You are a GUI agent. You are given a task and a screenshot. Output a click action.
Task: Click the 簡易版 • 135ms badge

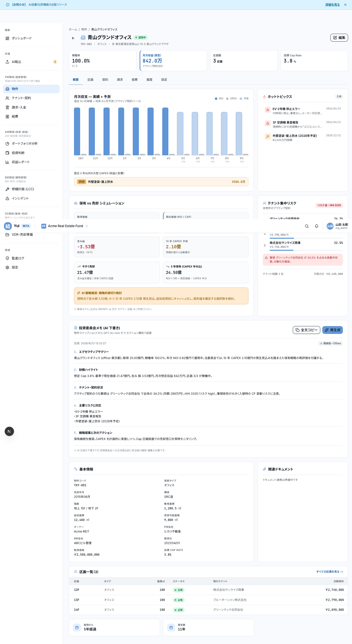pyautogui.click(x=330, y=344)
